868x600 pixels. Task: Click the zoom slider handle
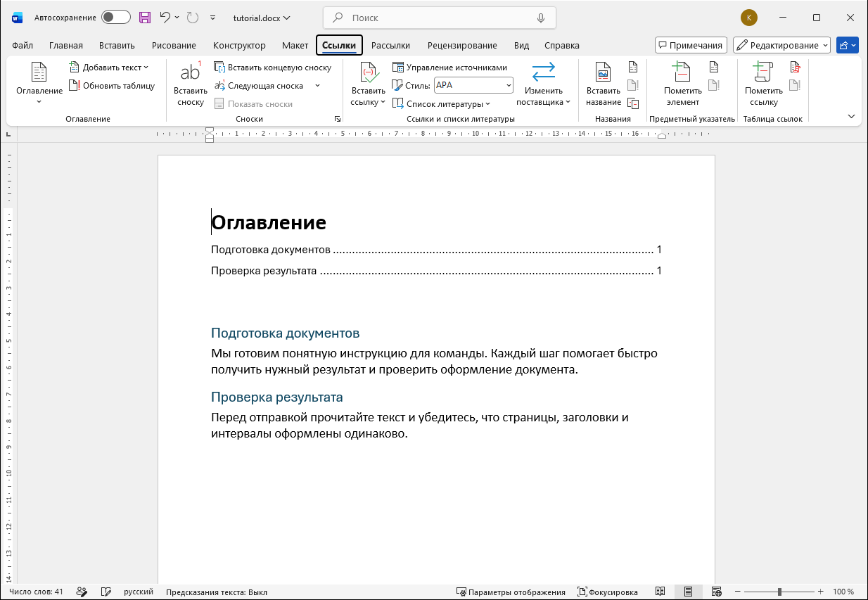pyautogui.click(x=779, y=592)
